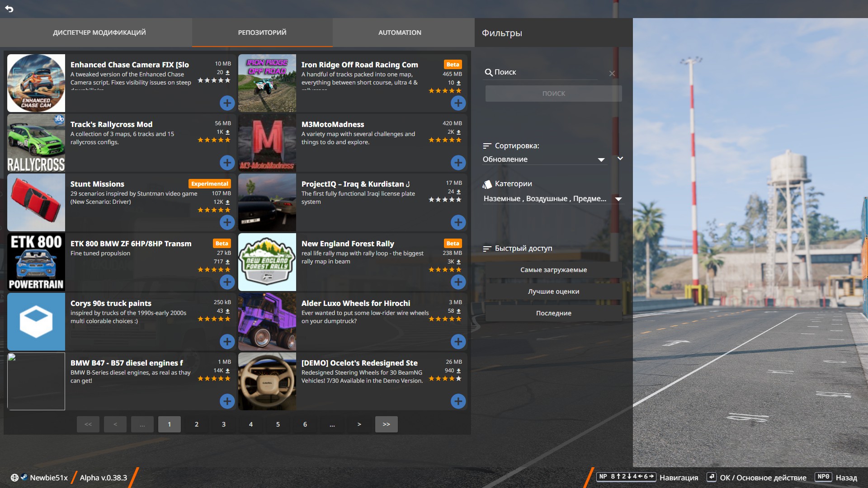
Task: Add New England Forest Rally map
Action: tap(458, 282)
